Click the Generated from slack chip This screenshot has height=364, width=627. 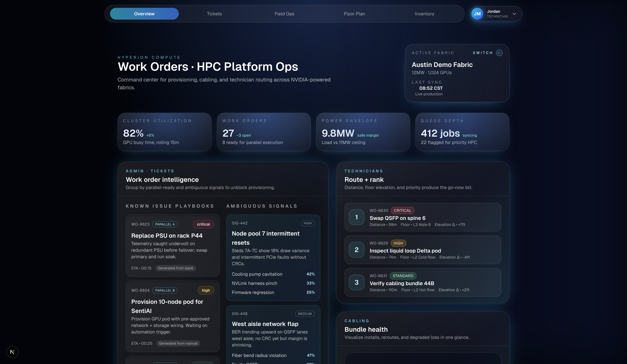pos(175,268)
